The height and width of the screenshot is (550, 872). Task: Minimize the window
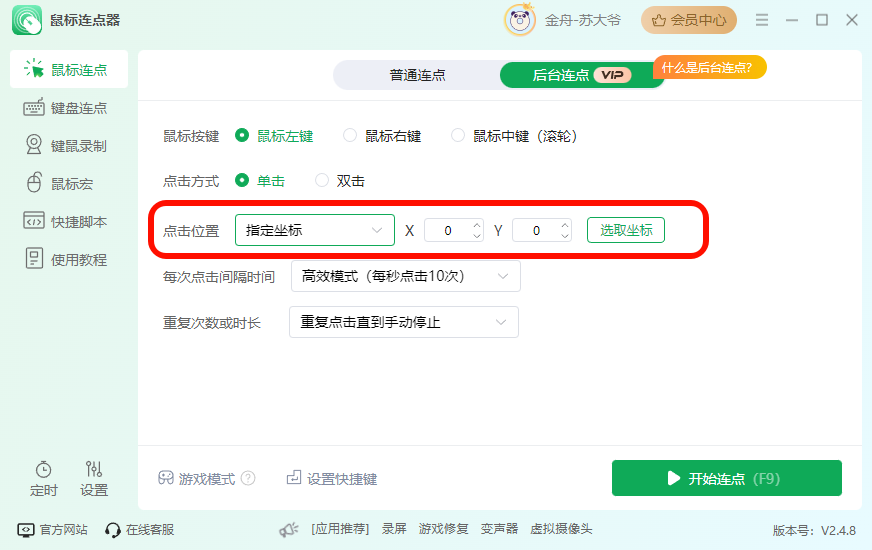(792, 20)
